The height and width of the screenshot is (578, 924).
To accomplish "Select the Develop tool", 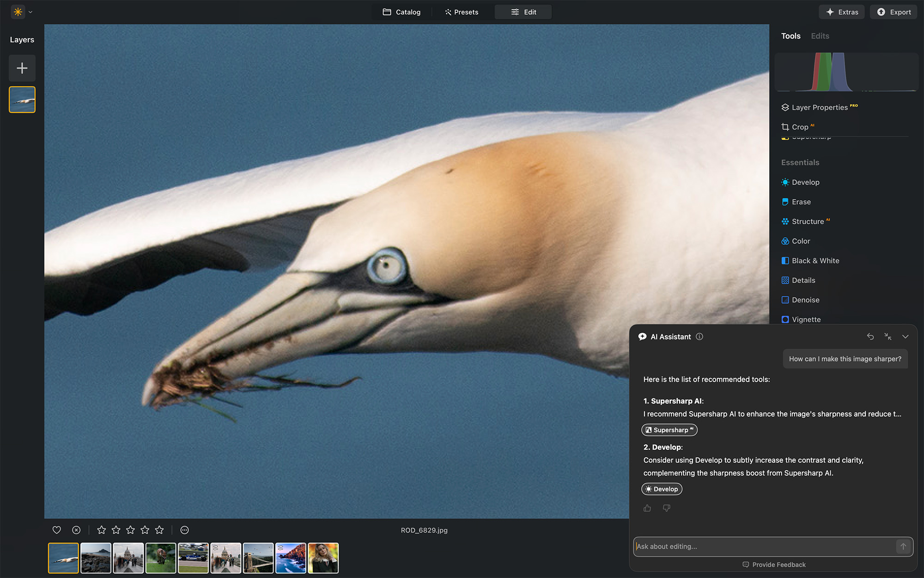I will point(805,182).
